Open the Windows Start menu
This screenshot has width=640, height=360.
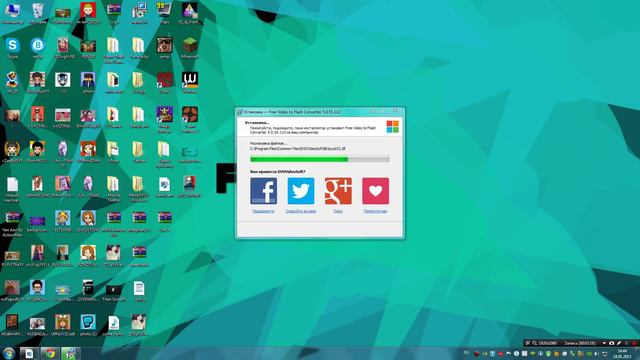(x=9, y=353)
